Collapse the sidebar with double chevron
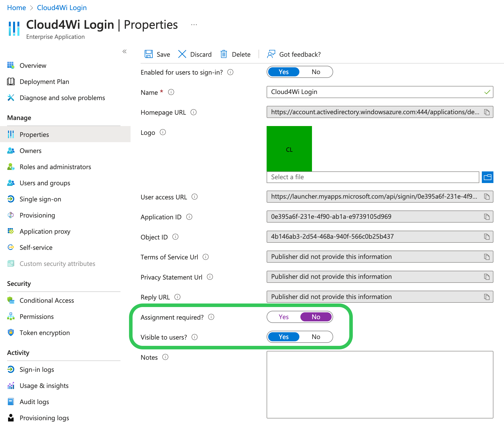The height and width of the screenshot is (425, 504). tap(124, 51)
